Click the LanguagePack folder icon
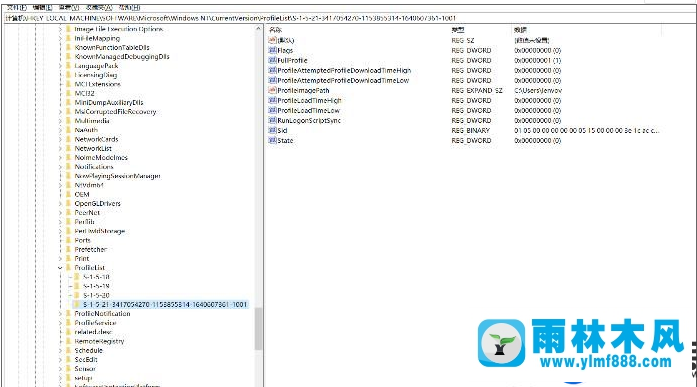 [x=68, y=66]
